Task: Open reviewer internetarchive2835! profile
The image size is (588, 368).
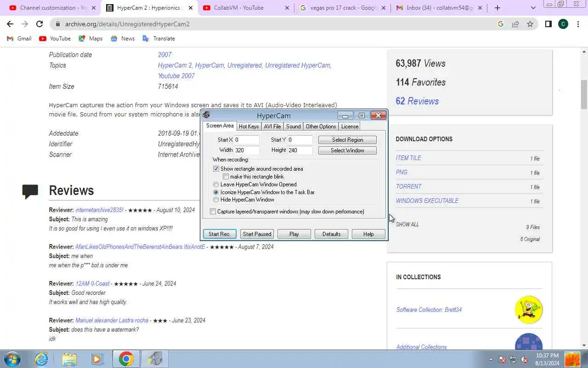Action: click(99, 210)
